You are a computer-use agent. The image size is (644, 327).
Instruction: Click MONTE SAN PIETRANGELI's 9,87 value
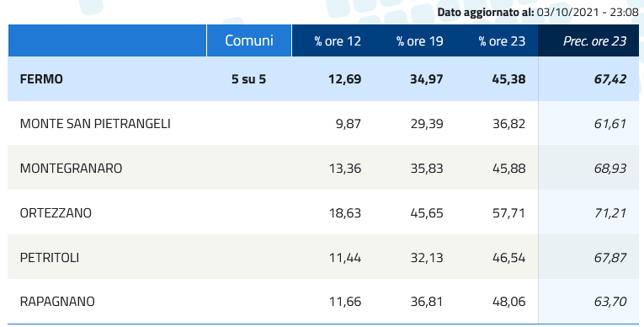pyautogui.click(x=349, y=124)
